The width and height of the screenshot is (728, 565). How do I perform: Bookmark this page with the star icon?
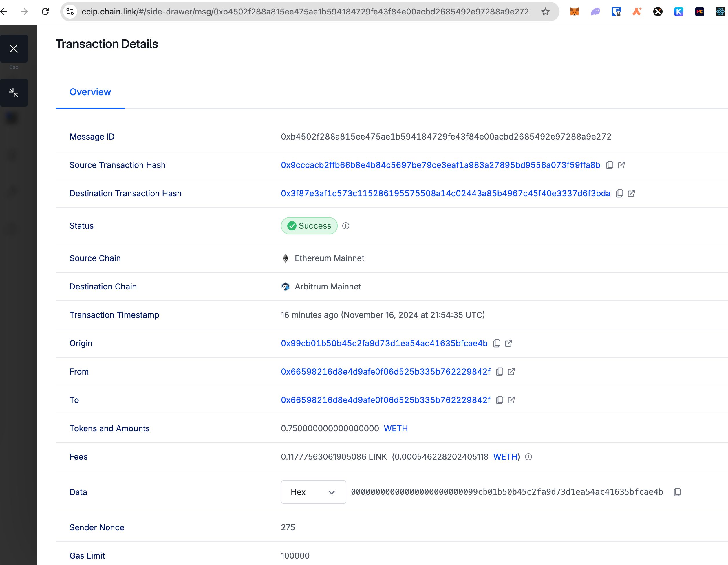(x=545, y=12)
